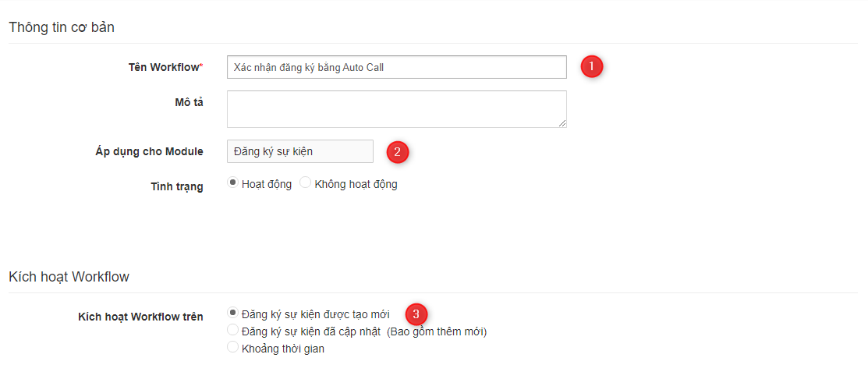Click the Kích hoạt Workflow trên label
This screenshot has height=372, width=868.
click(x=140, y=317)
